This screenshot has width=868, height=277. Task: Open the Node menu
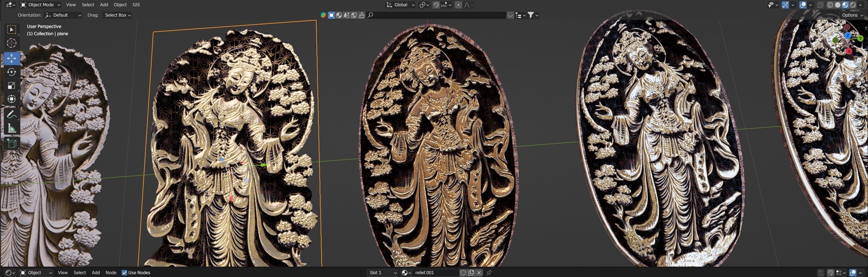click(111, 273)
